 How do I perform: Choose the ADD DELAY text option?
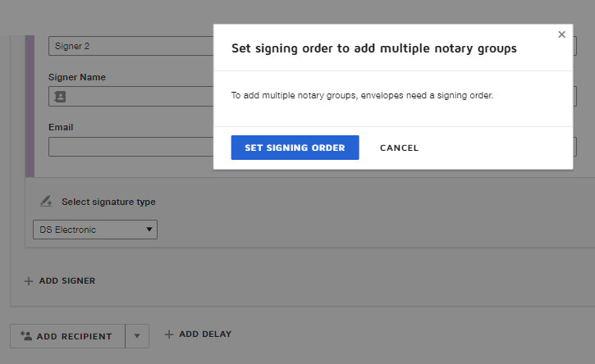(205, 334)
